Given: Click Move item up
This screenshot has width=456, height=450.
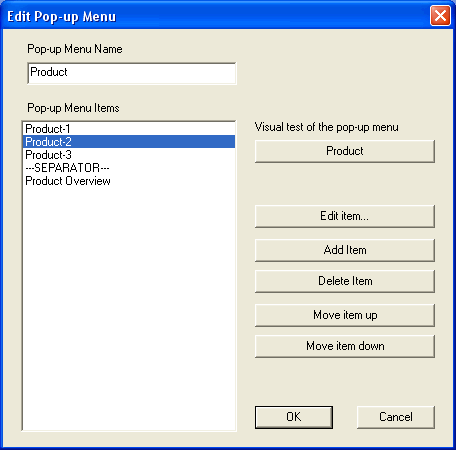Looking at the screenshot, I should pos(345,315).
